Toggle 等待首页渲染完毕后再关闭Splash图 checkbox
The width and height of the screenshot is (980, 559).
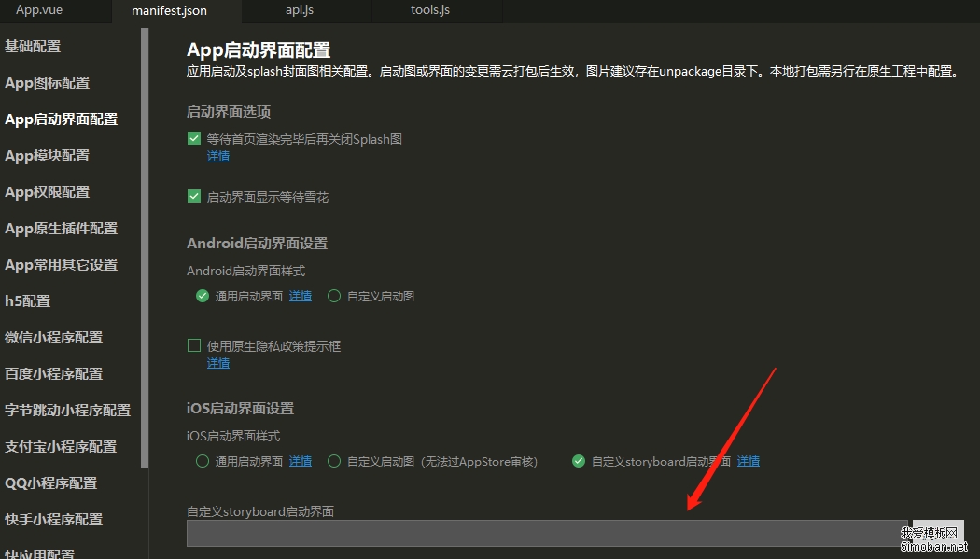click(x=194, y=139)
